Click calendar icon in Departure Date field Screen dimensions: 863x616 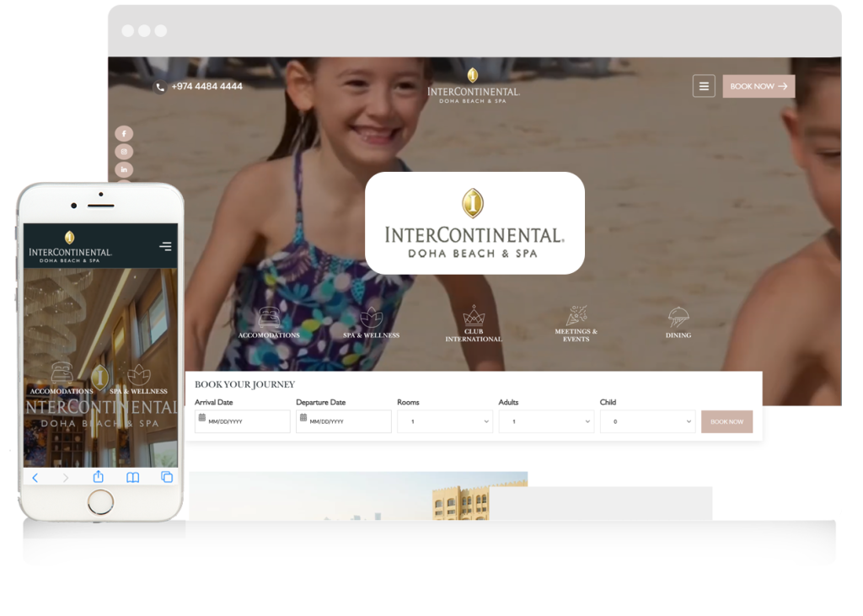(303, 418)
